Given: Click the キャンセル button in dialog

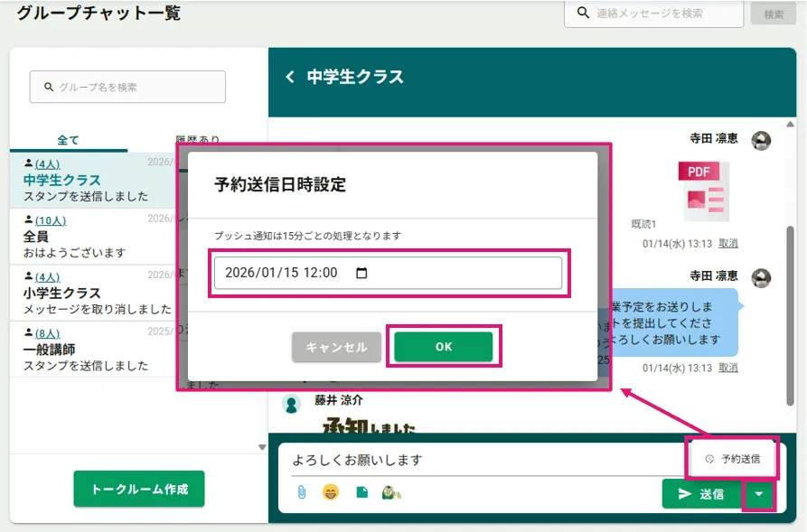Looking at the screenshot, I should [x=336, y=347].
